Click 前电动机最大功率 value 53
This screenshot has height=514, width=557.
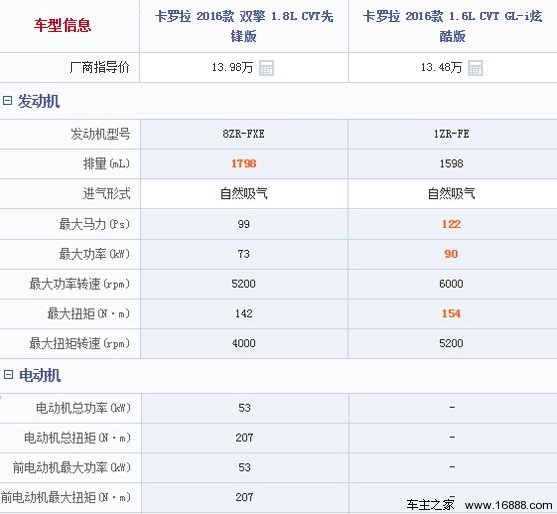click(x=244, y=467)
